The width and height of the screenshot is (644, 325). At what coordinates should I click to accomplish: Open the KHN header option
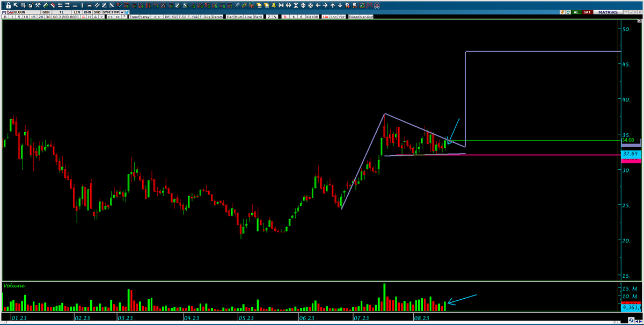click(x=87, y=12)
